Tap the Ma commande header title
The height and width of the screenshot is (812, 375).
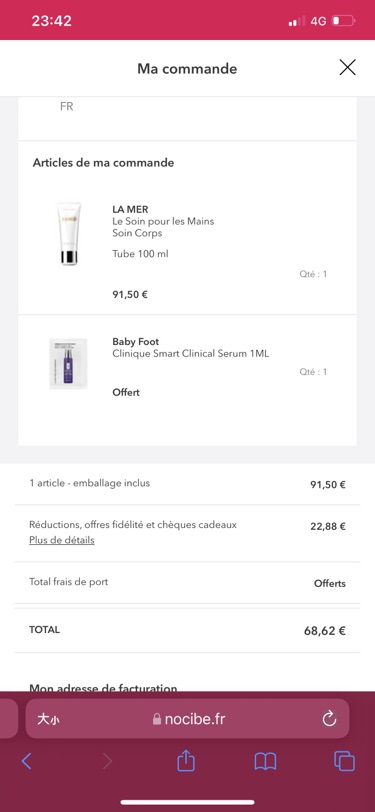pos(187,68)
